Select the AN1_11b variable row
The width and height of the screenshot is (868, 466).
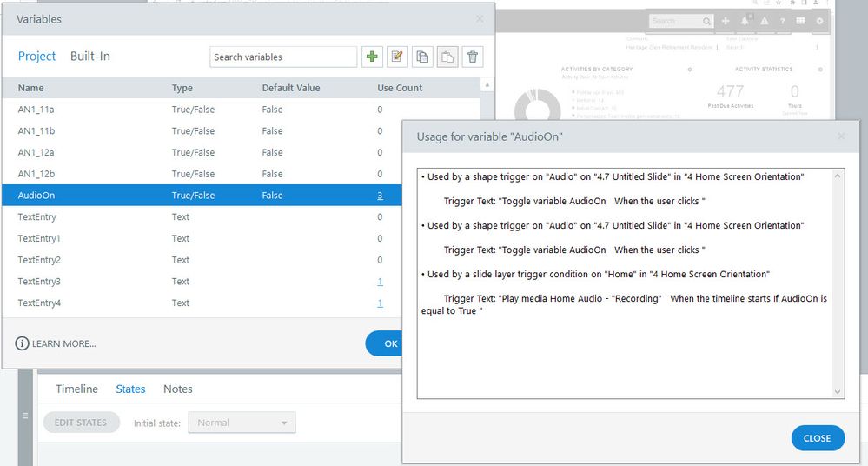pos(202,130)
